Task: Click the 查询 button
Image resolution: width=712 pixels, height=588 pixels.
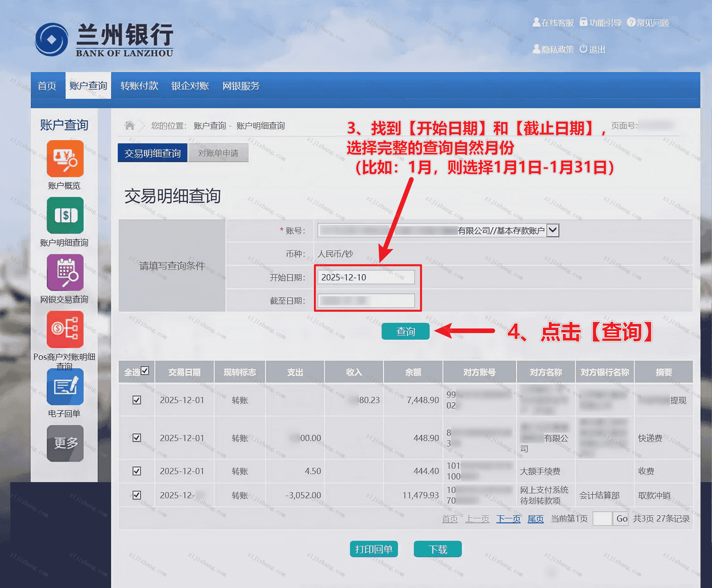Action: 405,331
